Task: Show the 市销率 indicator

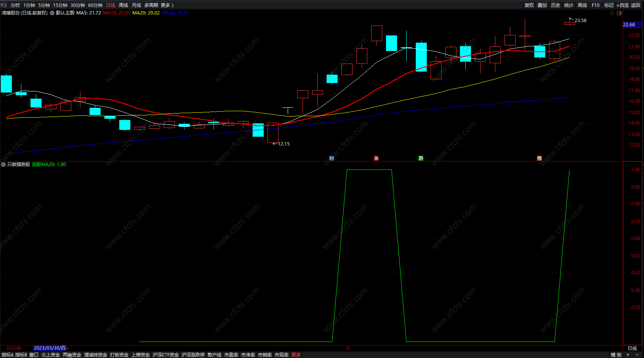Action: point(265,355)
